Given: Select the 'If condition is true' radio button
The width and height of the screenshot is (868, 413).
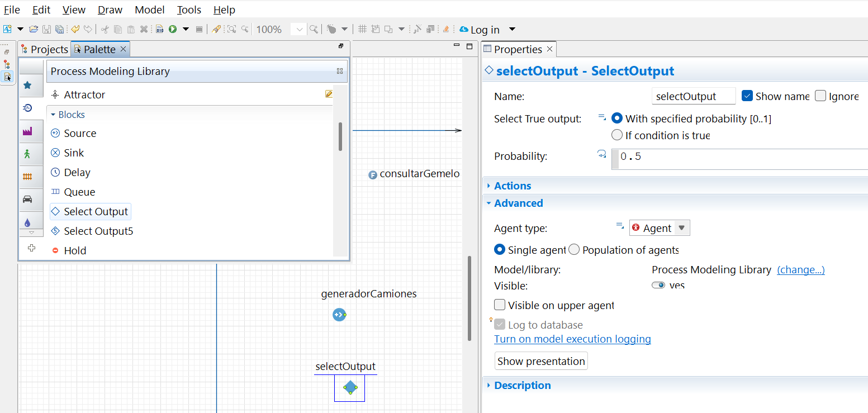Looking at the screenshot, I should click(617, 135).
